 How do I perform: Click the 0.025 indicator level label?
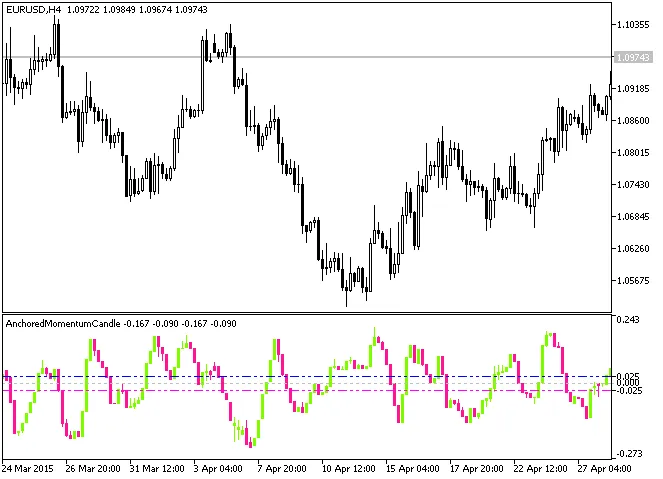click(628, 375)
